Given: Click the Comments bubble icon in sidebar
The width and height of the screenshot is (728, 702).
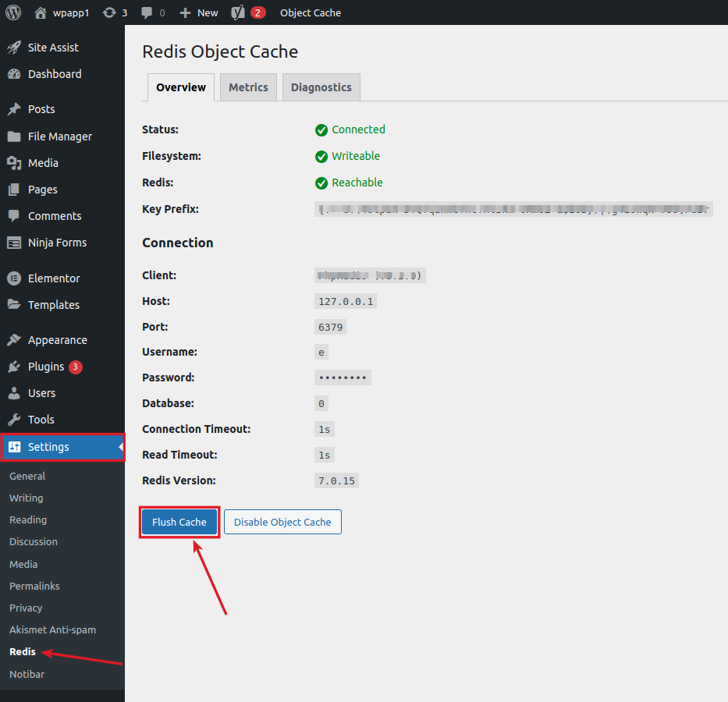Looking at the screenshot, I should point(14,216).
